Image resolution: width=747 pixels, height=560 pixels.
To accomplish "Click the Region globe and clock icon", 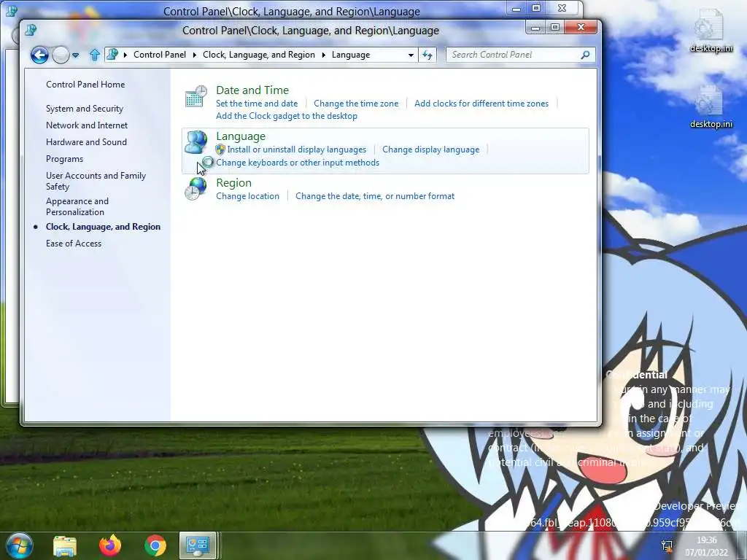I will (196, 189).
